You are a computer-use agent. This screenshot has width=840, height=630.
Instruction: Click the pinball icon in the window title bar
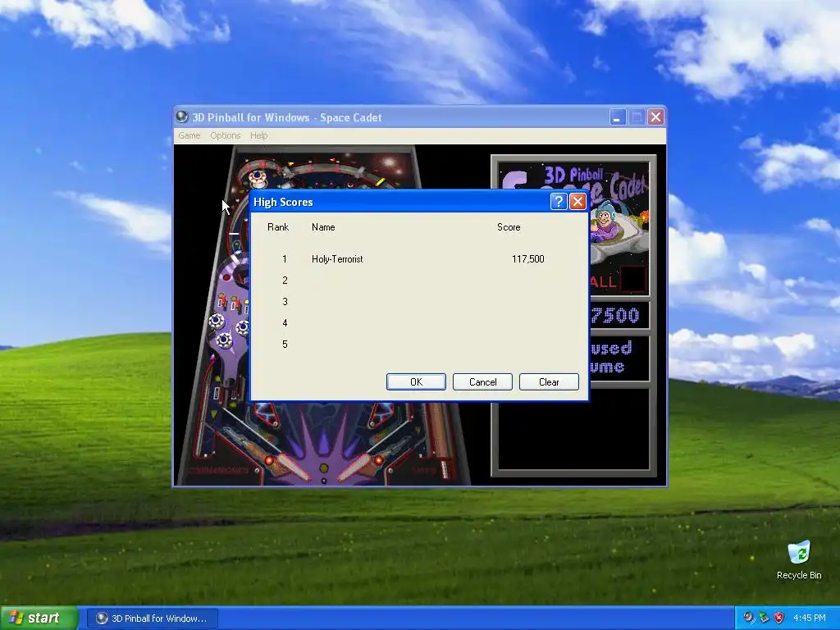(182, 116)
